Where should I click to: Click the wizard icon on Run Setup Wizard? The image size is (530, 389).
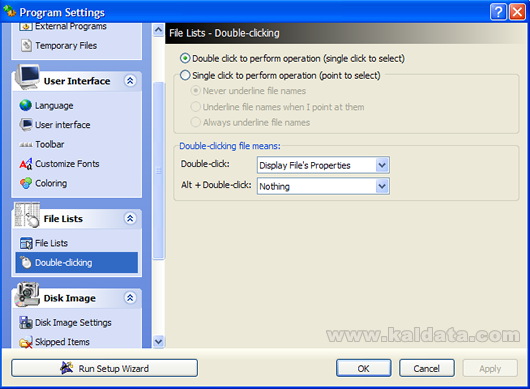67,368
